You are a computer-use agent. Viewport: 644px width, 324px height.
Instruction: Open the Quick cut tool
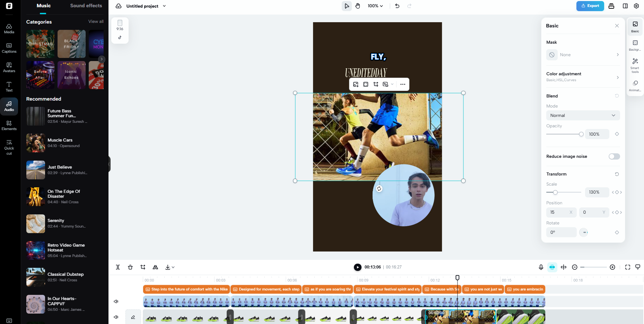[9, 147]
